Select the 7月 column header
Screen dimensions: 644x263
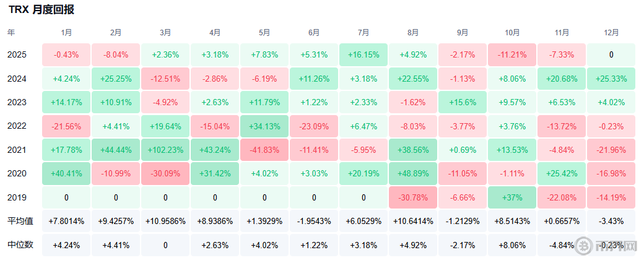click(x=363, y=32)
